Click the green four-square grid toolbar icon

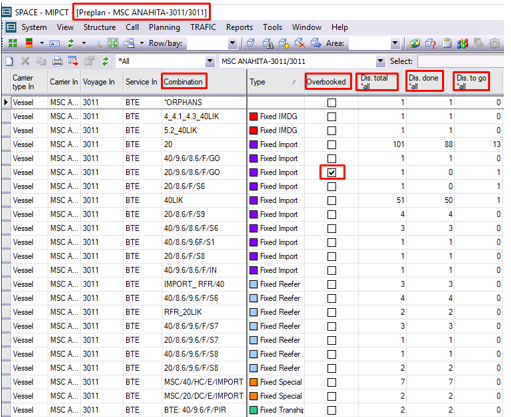[13, 43]
